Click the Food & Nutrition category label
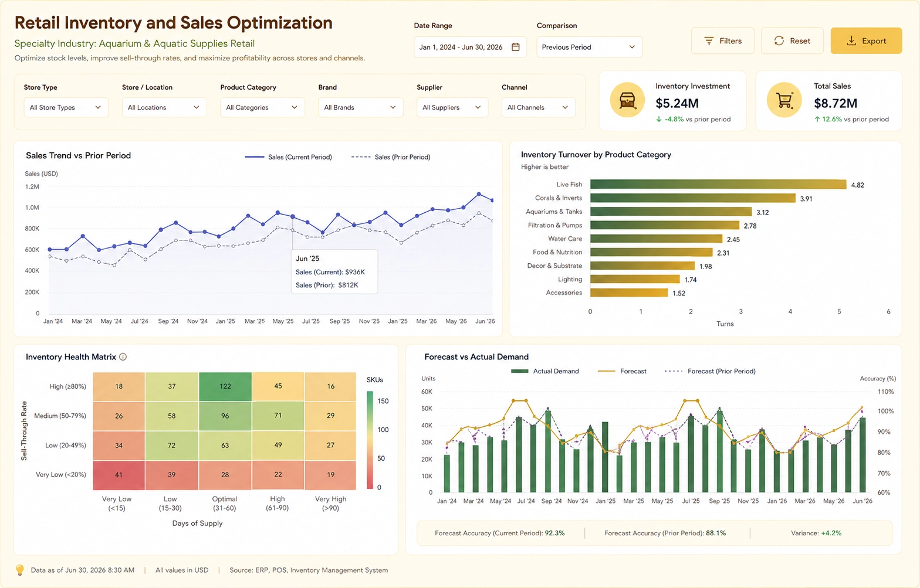920x588 pixels. tap(557, 252)
